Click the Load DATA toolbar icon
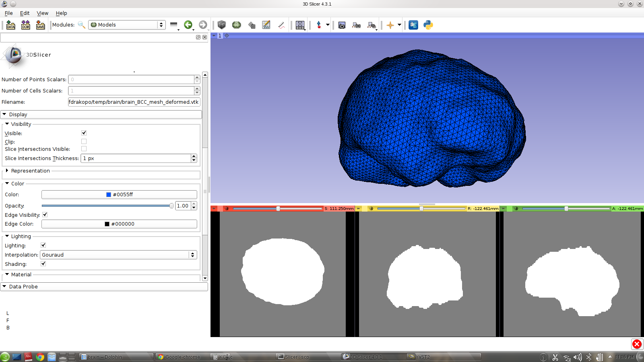The width and height of the screenshot is (644, 362). (11, 25)
